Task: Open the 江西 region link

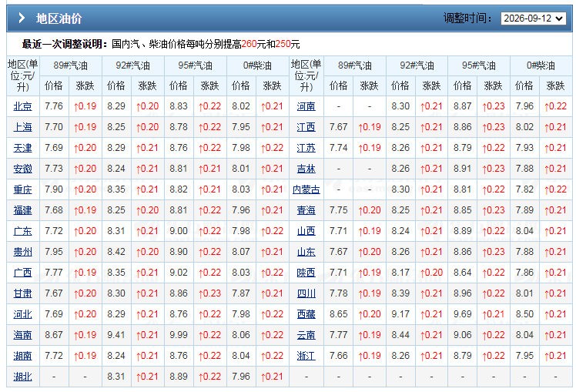Action: point(306,127)
